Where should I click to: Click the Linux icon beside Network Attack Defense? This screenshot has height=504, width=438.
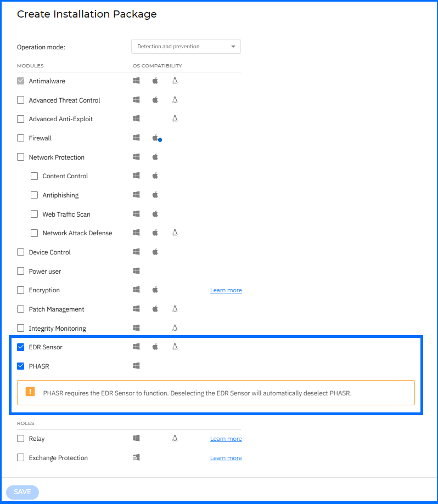coord(175,233)
